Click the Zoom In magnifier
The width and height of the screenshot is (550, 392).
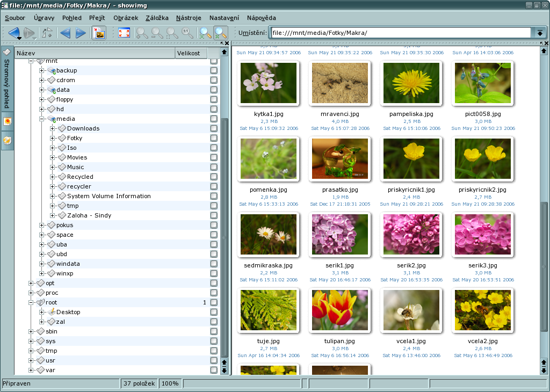point(142,33)
